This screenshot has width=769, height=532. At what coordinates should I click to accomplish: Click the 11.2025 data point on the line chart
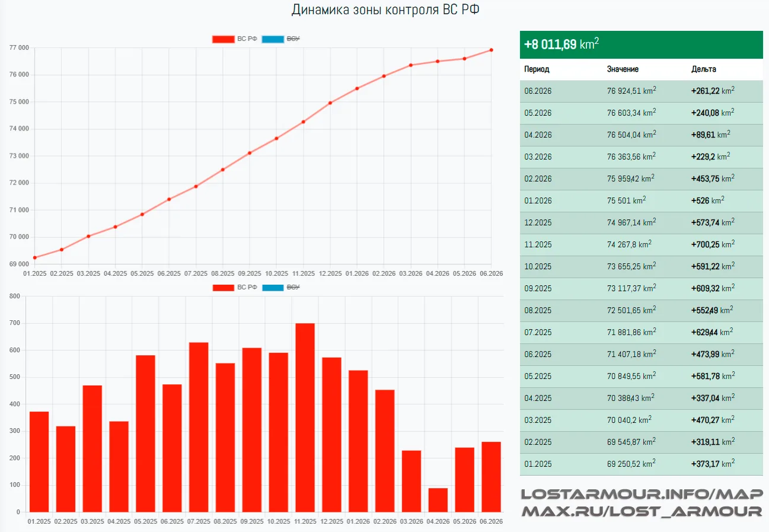point(304,122)
